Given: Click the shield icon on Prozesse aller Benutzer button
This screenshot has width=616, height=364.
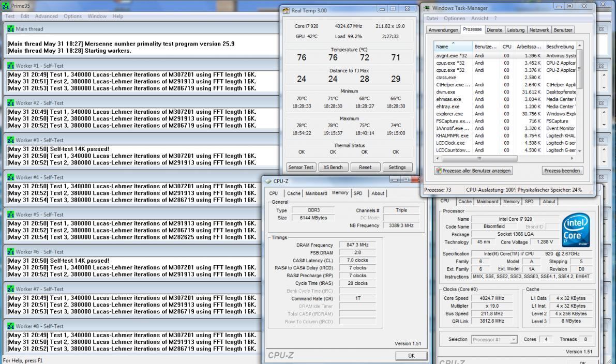Looking at the screenshot, I should (439, 171).
